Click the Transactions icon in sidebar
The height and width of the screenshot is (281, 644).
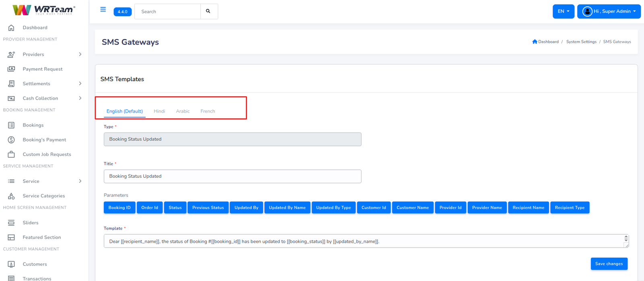click(x=11, y=278)
